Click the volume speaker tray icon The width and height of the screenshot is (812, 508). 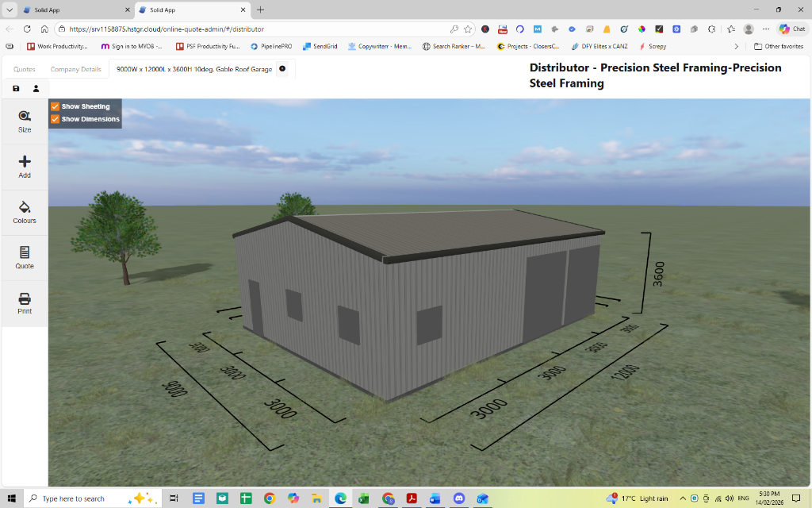click(x=730, y=498)
